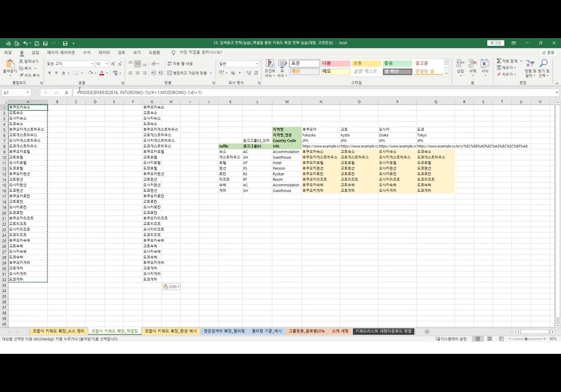Adjust the zoom slider in status bar

tap(526, 339)
